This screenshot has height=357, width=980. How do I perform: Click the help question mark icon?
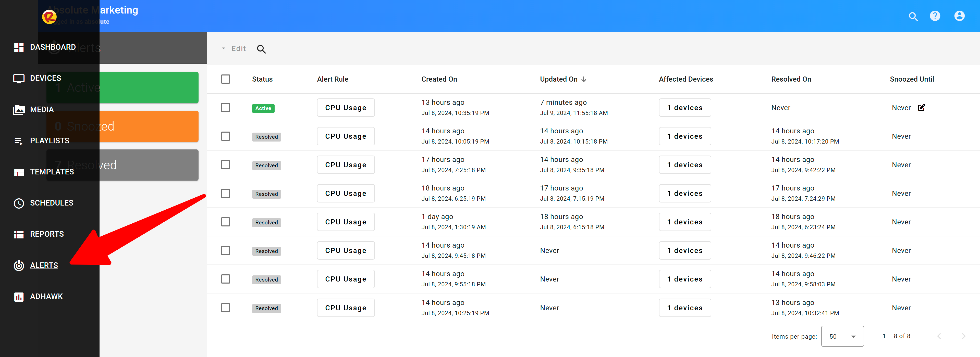click(x=935, y=16)
